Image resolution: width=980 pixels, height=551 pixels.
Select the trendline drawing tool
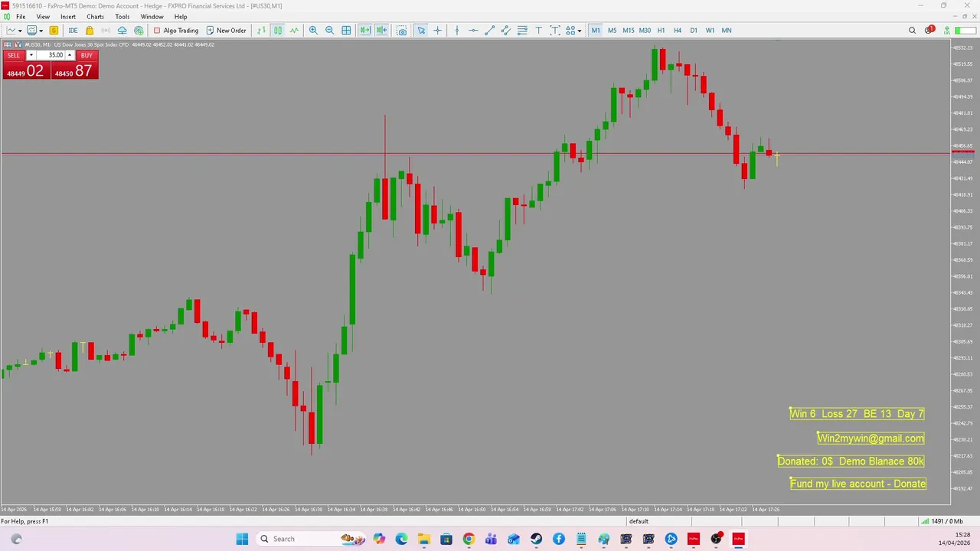point(490,31)
